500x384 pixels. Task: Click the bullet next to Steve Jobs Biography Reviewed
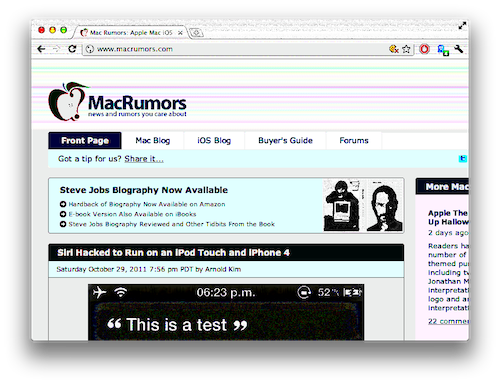63,224
